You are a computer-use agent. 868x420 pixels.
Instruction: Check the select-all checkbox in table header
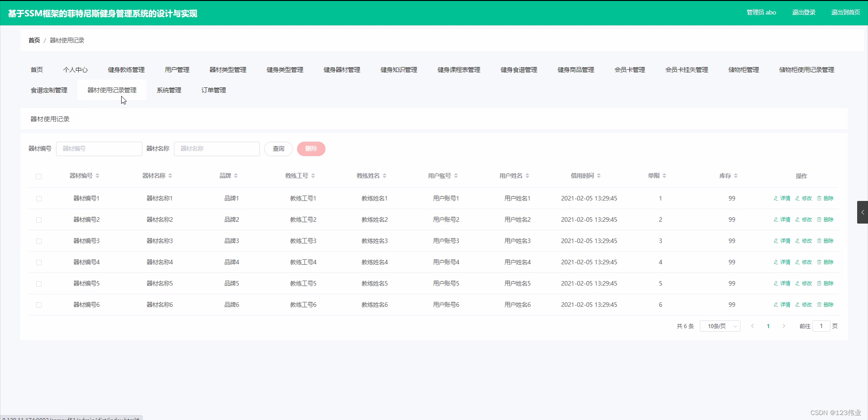[x=38, y=177]
